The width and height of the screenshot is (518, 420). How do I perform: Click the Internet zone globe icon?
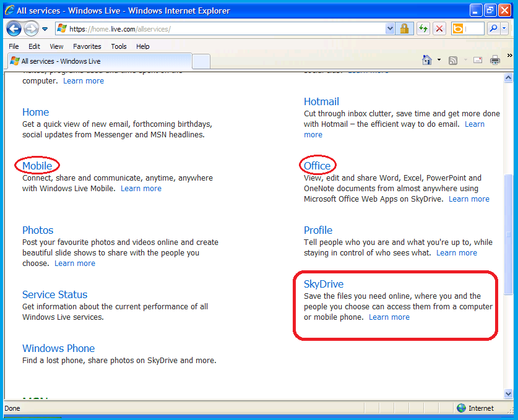point(461,408)
